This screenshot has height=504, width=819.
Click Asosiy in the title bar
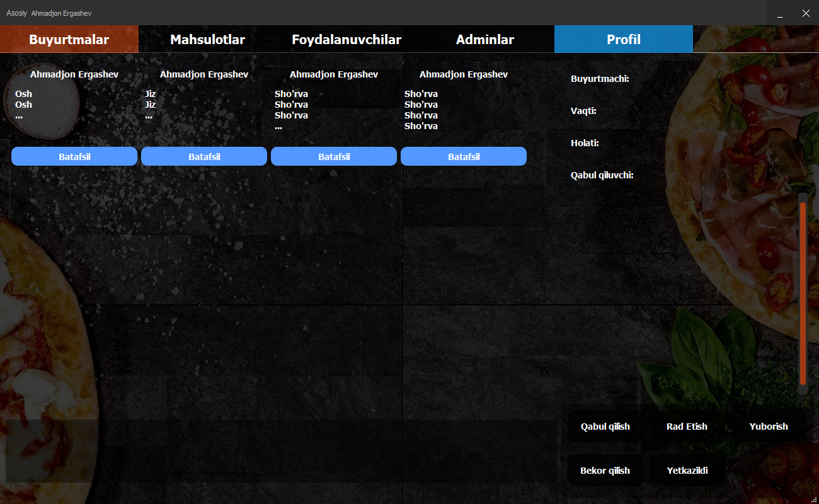[x=16, y=13]
